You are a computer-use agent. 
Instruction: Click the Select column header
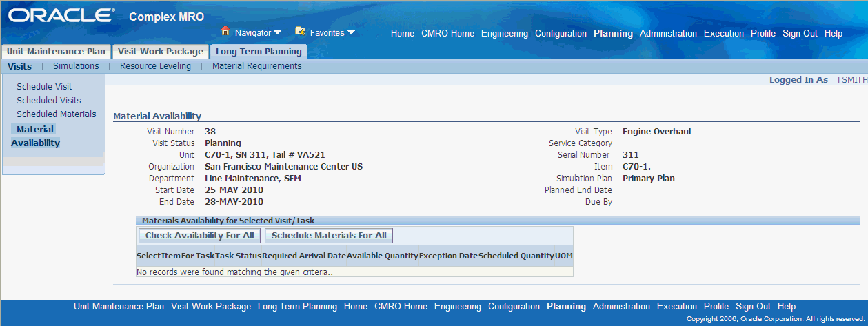click(148, 256)
